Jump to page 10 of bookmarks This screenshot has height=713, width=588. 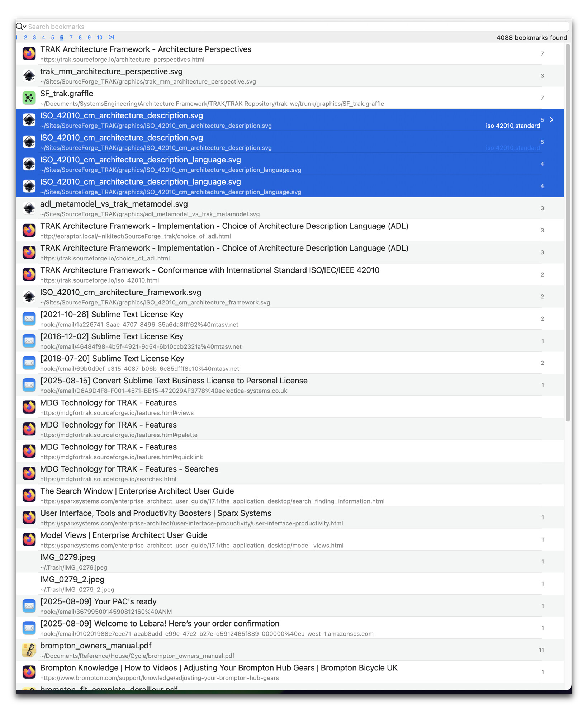tap(99, 38)
